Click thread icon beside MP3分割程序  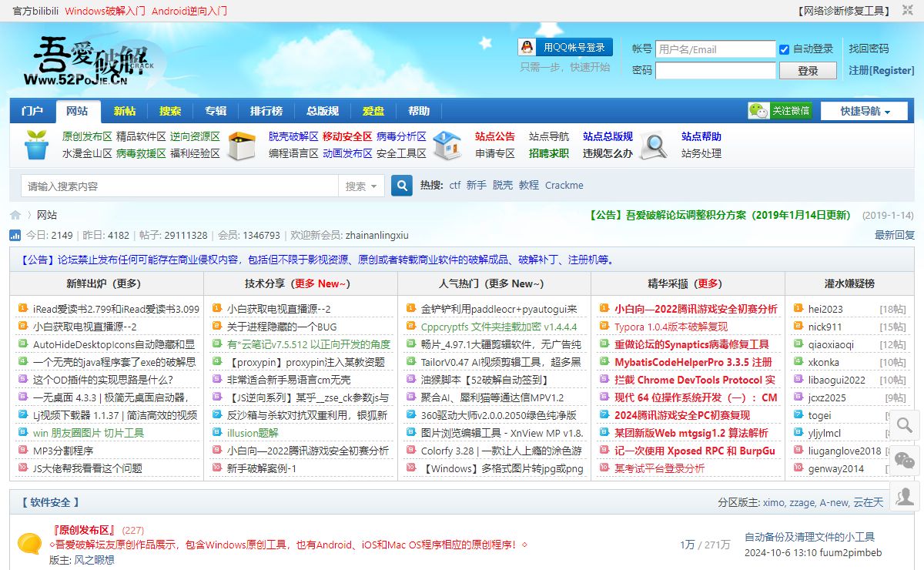pos(22,451)
